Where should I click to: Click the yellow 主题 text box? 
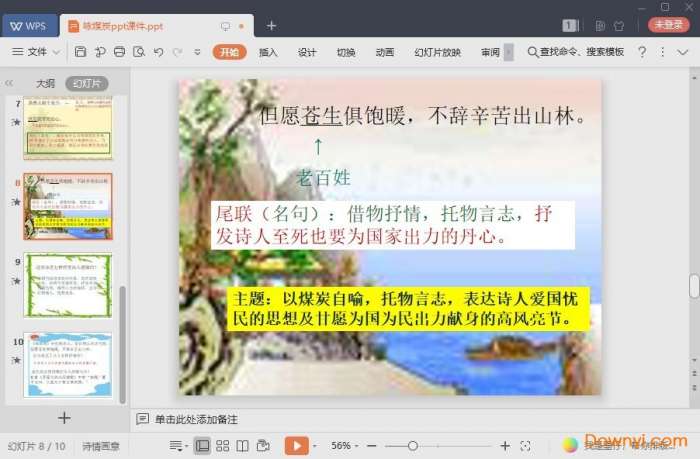408,309
